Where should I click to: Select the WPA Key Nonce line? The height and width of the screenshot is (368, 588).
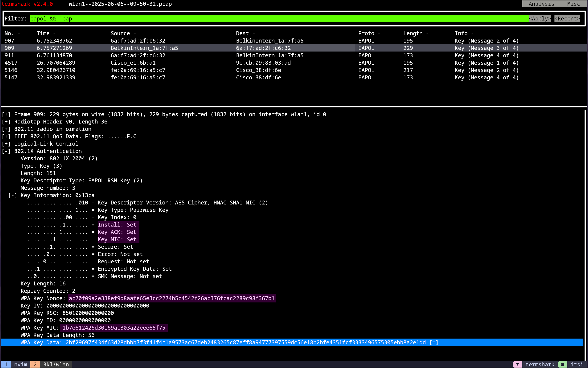148,298
